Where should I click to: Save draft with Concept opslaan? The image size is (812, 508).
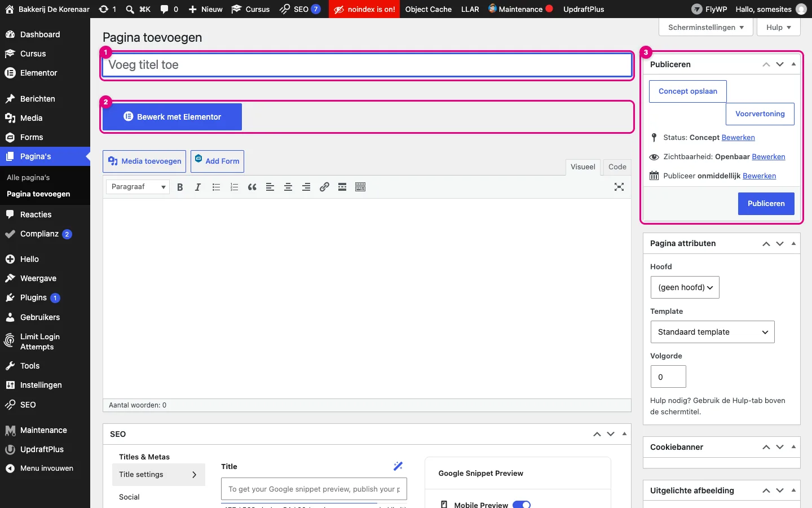[x=688, y=91]
